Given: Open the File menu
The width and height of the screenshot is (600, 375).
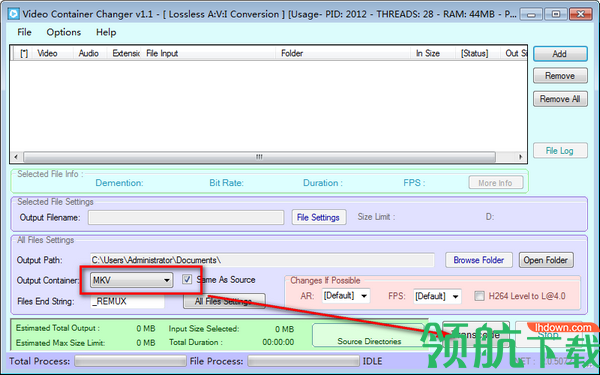Looking at the screenshot, I should tap(24, 32).
